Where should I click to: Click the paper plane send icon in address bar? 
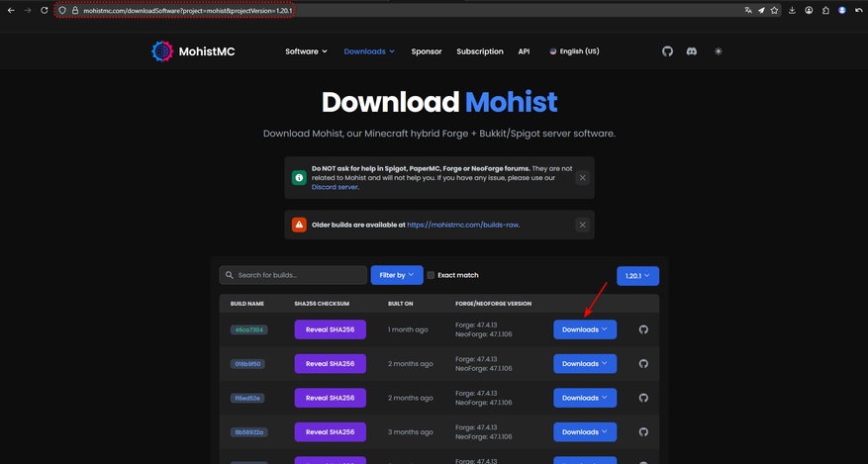click(761, 11)
